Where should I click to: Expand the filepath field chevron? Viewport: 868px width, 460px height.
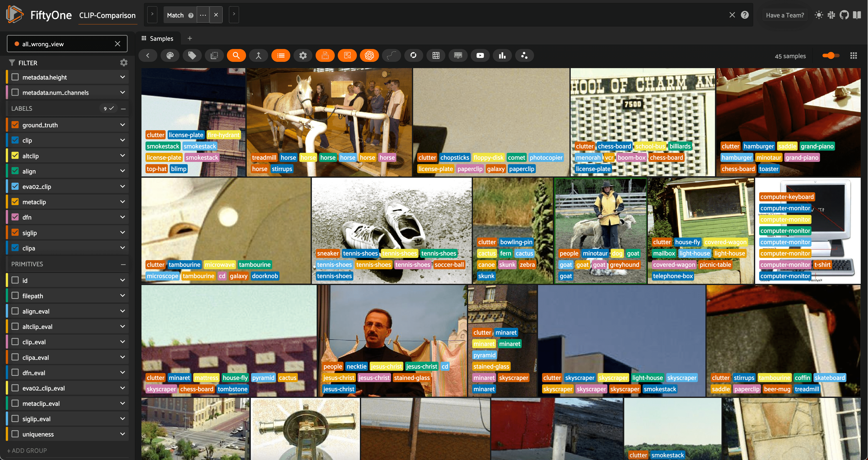point(122,296)
